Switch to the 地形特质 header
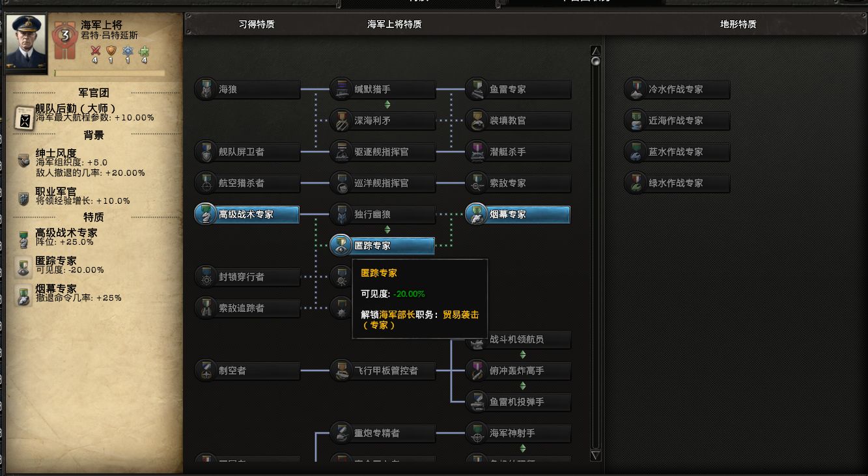Screen dimensions: 868x476 pos(738,25)
